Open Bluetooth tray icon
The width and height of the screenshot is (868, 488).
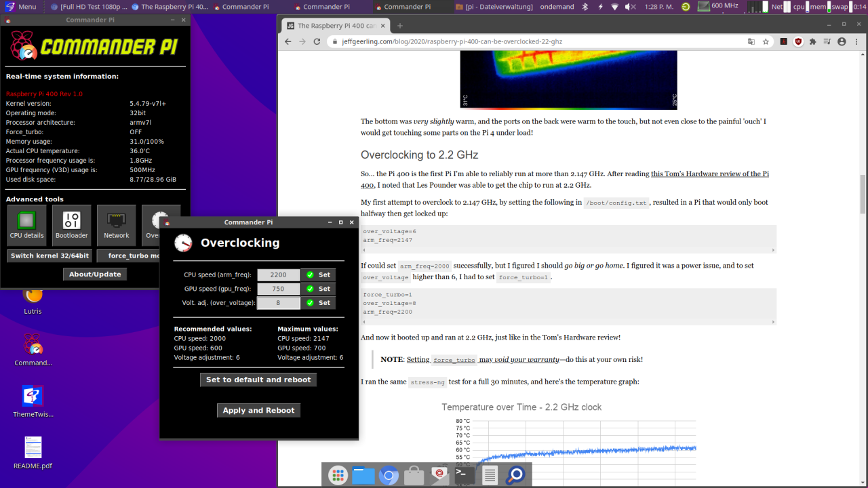click(586, 7)
